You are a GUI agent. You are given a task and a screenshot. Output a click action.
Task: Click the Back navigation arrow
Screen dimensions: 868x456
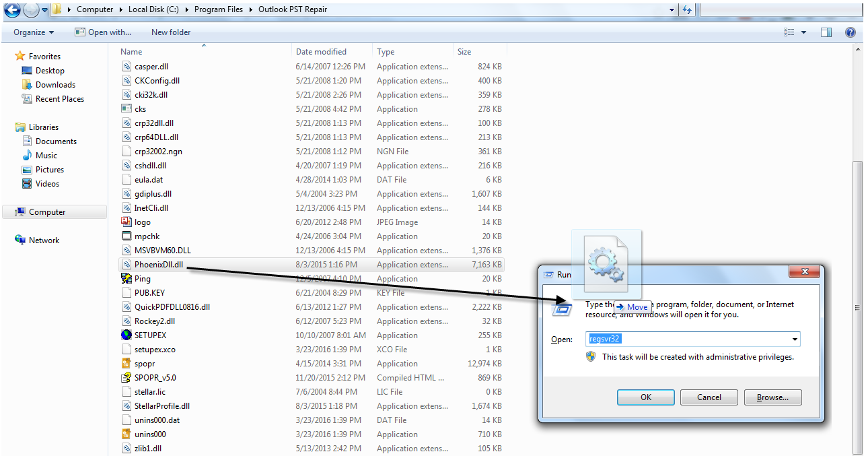coord(11,9)
